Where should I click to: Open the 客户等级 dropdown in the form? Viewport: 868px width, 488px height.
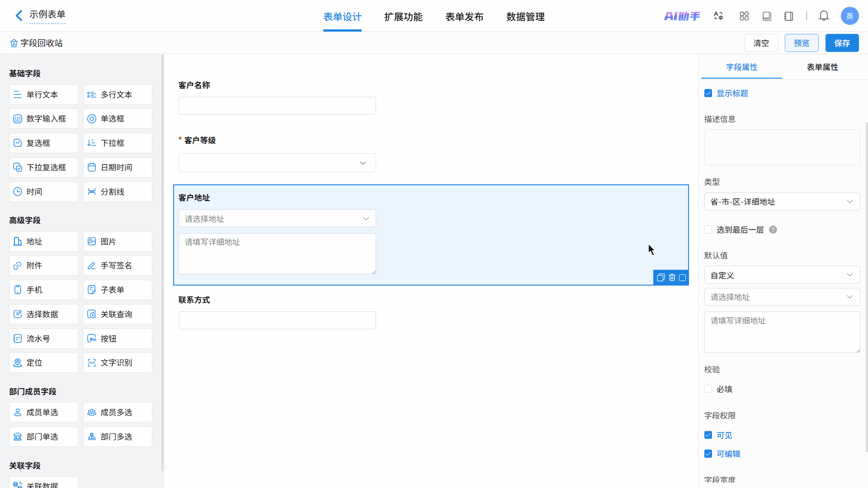pos(277,163)
